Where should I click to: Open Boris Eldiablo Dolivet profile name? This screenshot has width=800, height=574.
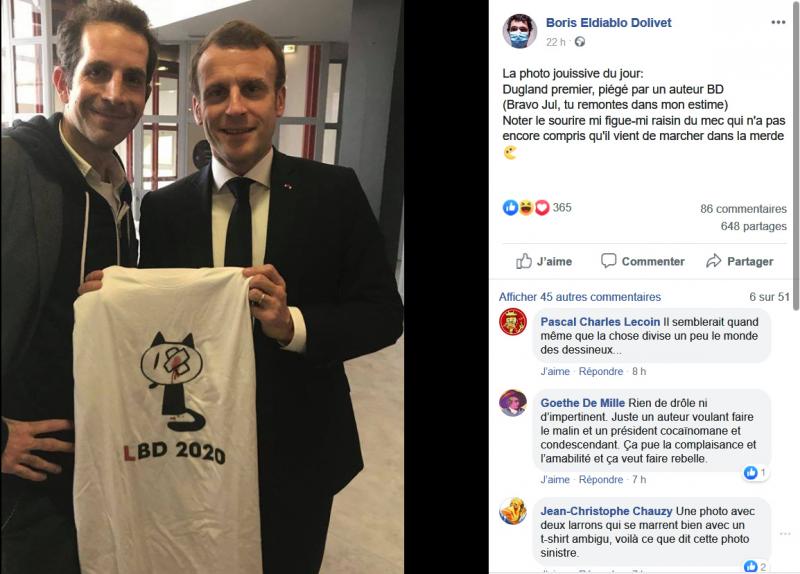(x=608, y=22)
